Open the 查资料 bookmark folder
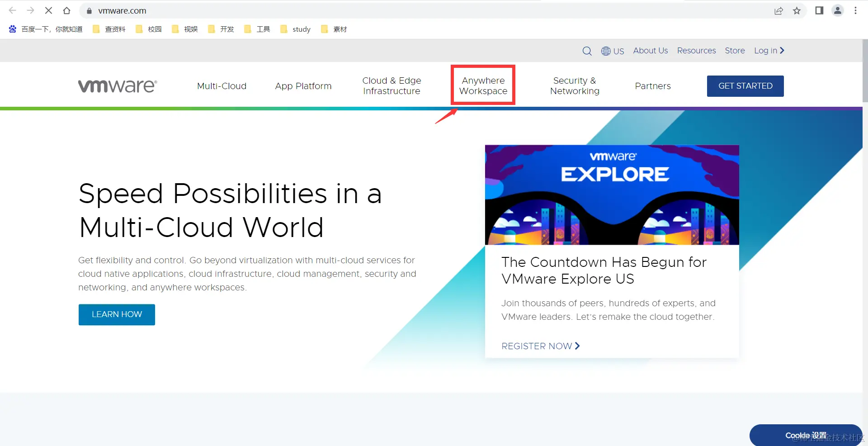The height and width of the screenshot is (446, 868). (x=109, y=29)
